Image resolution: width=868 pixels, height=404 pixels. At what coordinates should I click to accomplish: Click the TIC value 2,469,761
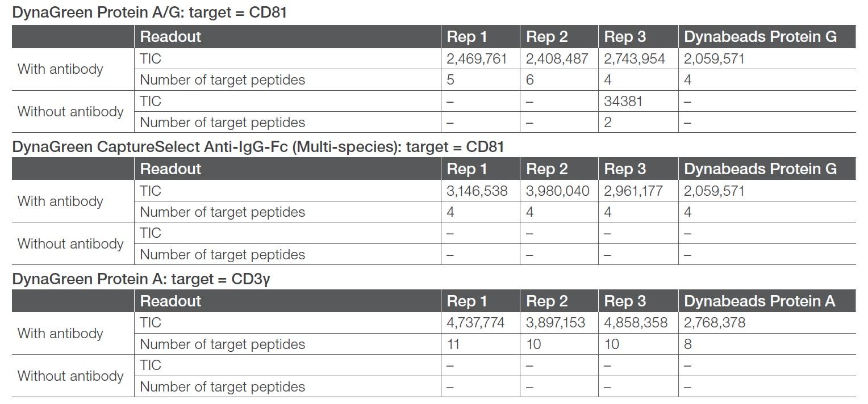[x=477, y=58]
